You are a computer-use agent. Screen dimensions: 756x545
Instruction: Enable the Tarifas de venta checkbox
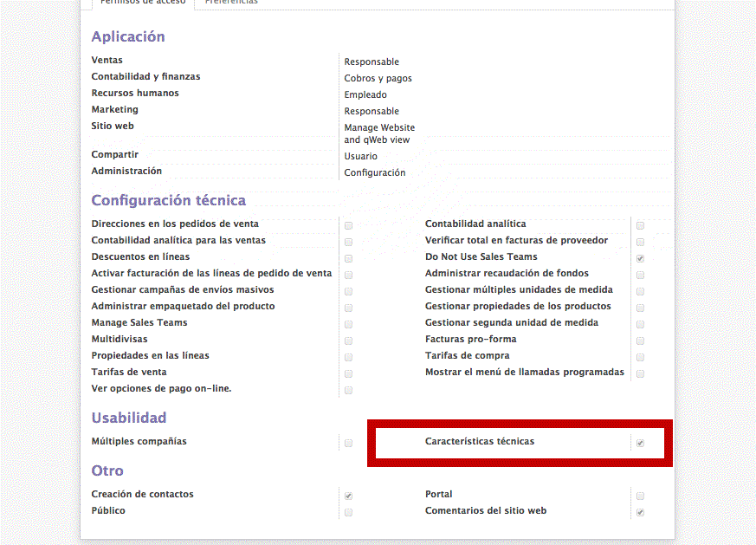coord(348,373)
